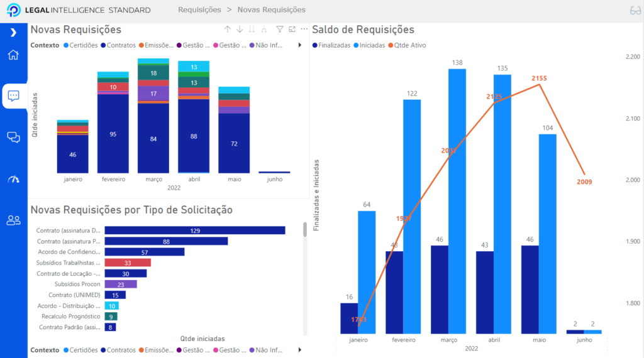The image size is (644, 358).
Task: Open the Home page from sidebar
Action: tap(13, 55)
